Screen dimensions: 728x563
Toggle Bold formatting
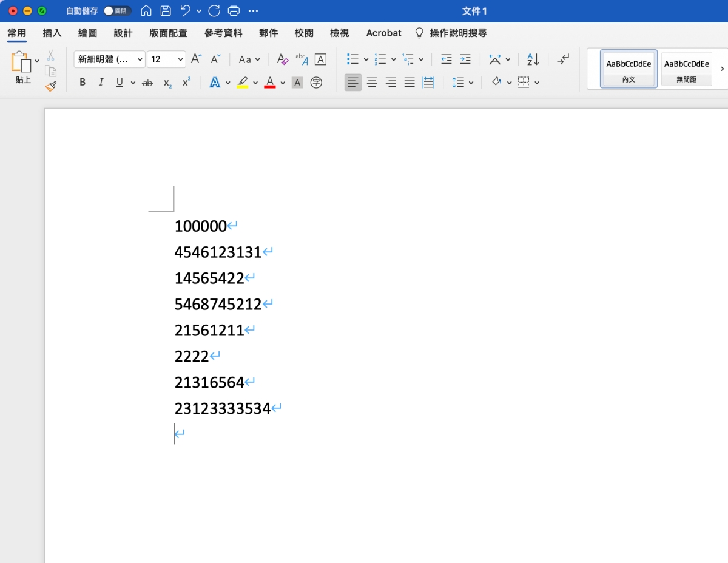click(83, 83)
